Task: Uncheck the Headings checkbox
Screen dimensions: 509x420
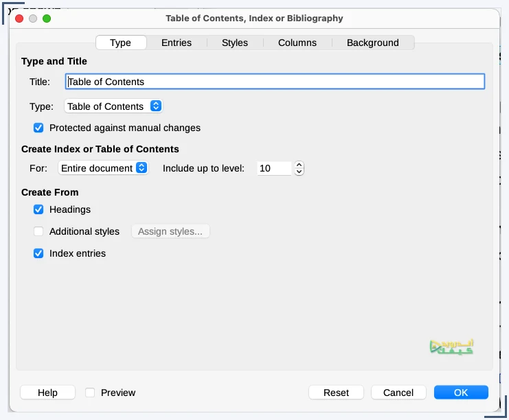Action: [x=38, y=209]
